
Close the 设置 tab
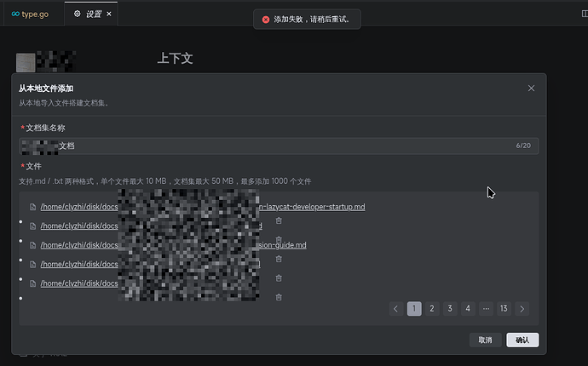point(109,14)
